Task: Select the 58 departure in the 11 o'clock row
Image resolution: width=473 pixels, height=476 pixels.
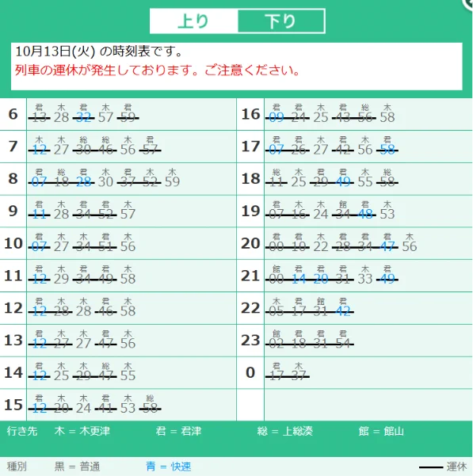Action: [x=128, y=279]
